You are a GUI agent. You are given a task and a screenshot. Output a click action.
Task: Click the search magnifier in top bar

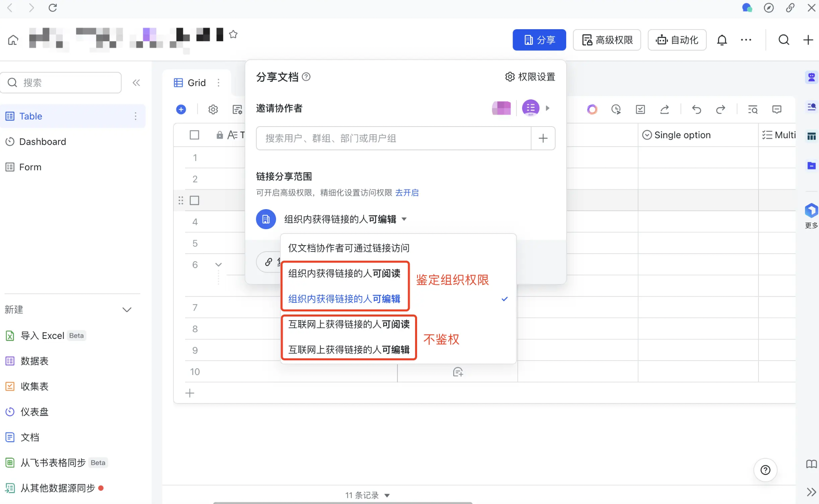tap(784, 40)
